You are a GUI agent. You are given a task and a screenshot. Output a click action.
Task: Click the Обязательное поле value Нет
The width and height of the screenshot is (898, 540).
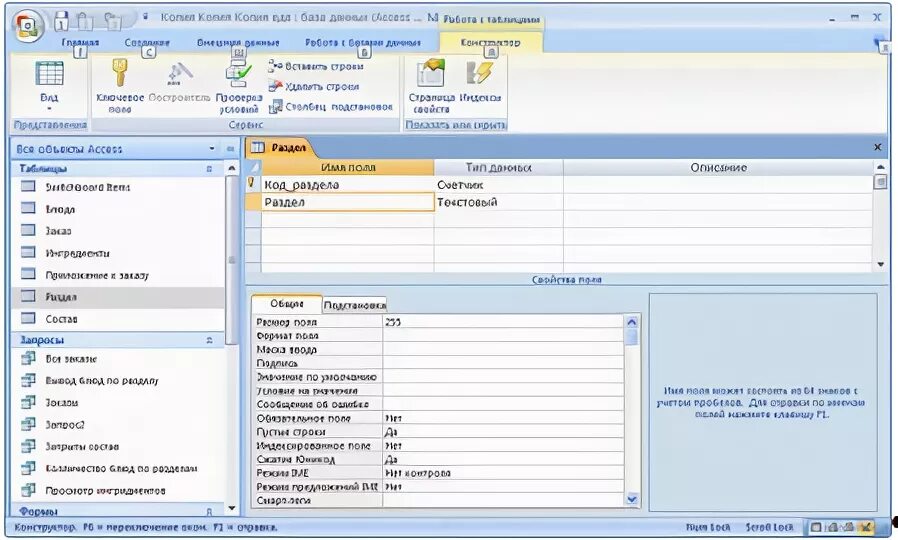point(503,418)
